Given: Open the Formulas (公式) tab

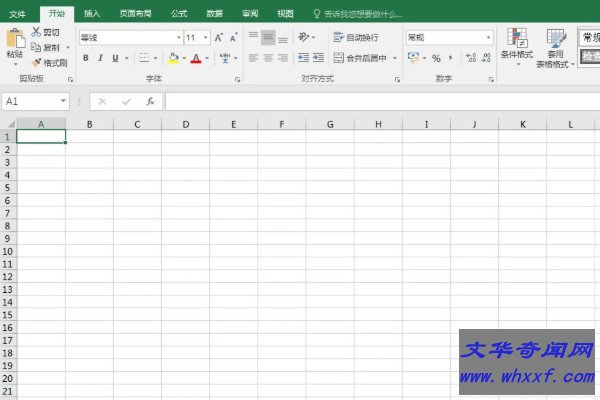Looking at the screenshot, I should (x=178, y=14).
